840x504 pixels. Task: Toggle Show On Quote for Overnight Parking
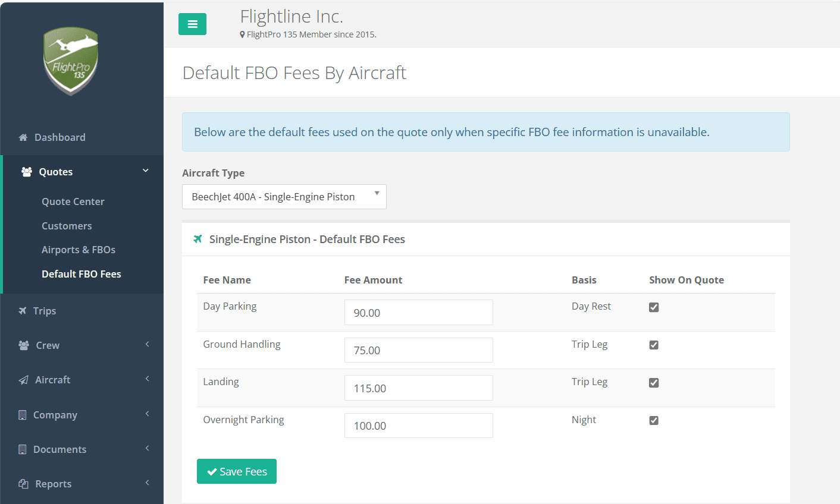point(654,420)
